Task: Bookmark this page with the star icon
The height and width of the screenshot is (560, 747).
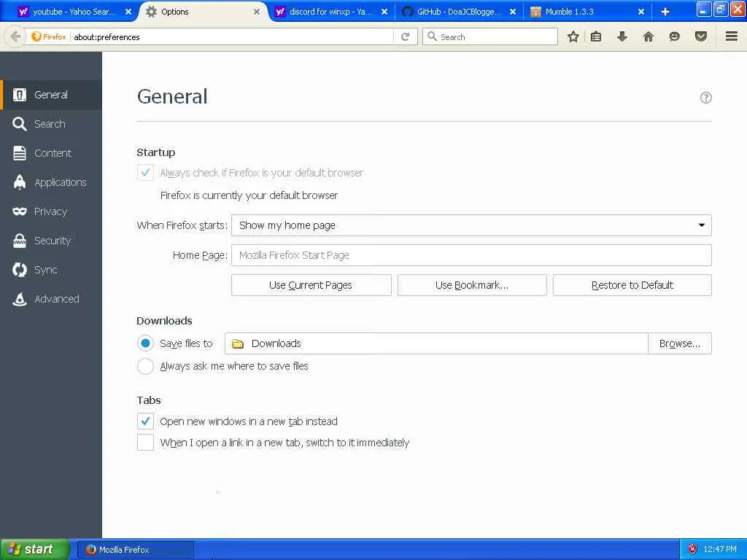Action: pos(573,36)
